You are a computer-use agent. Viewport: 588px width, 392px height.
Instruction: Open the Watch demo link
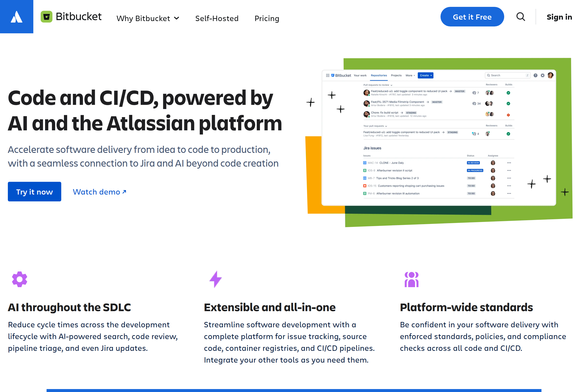99,192
